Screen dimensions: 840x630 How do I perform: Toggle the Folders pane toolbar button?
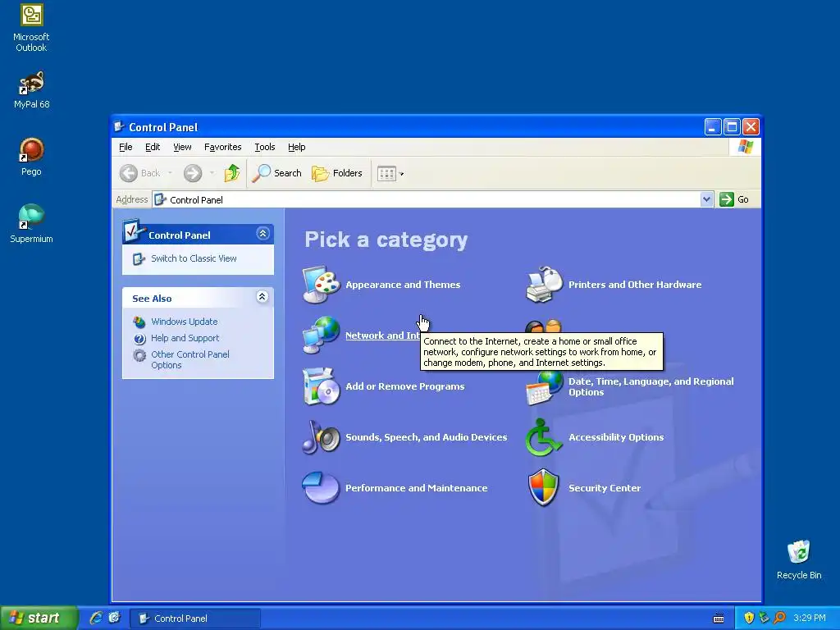coord(337,173)
